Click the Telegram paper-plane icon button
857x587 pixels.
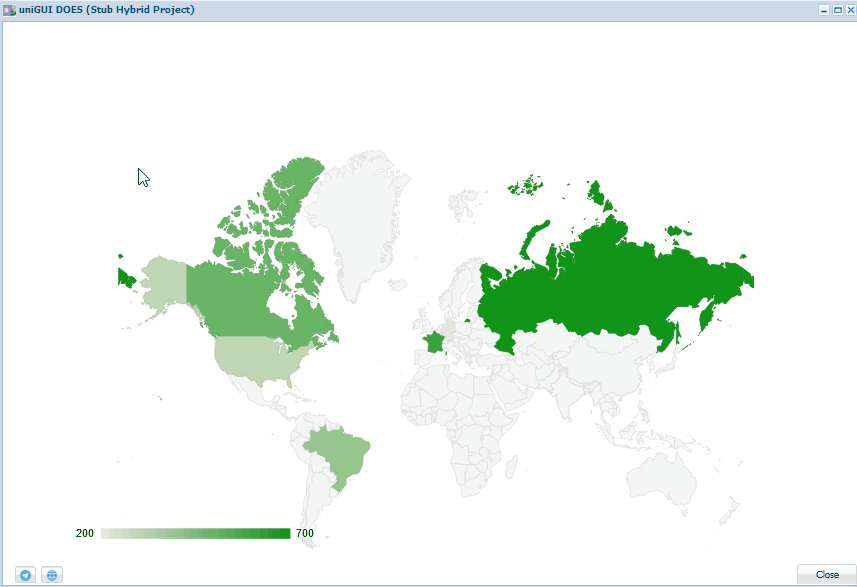[x=25, y=574]
